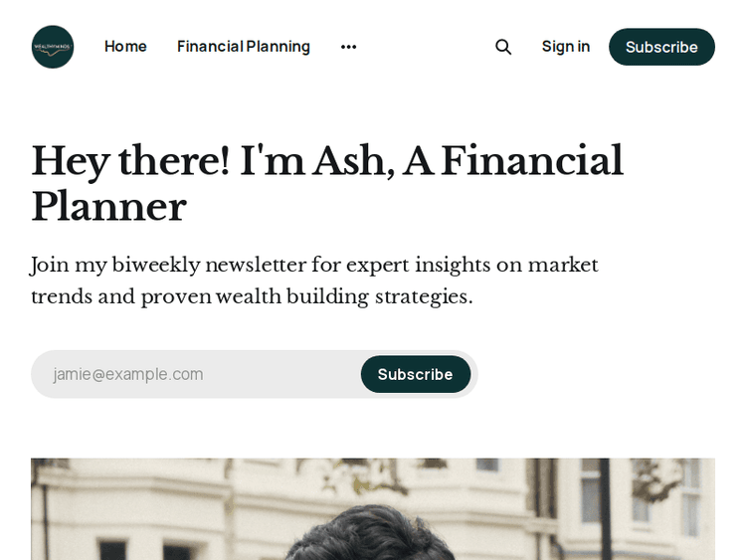Expand the three-dots more navigation menu
746x560 pixels.
[348, 47]
